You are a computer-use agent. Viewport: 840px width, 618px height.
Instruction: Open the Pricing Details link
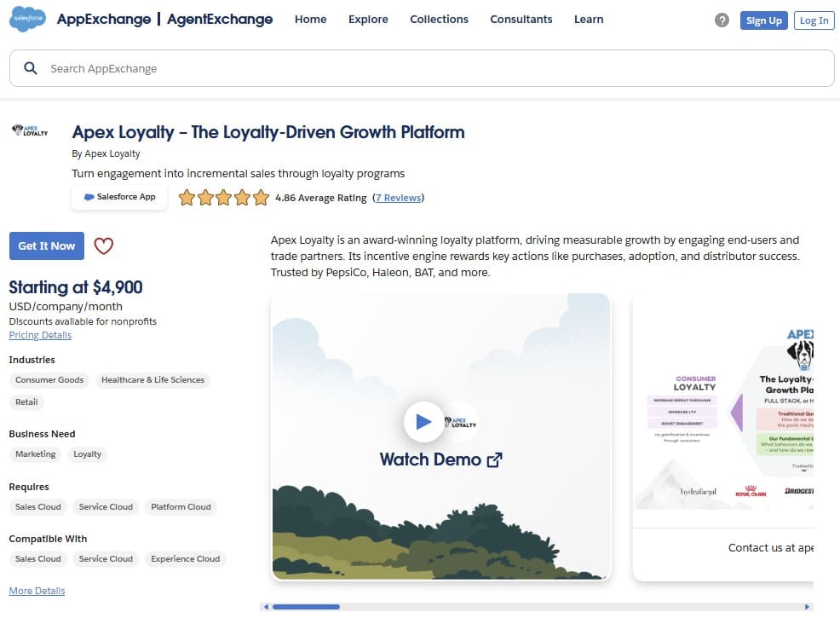40,335
